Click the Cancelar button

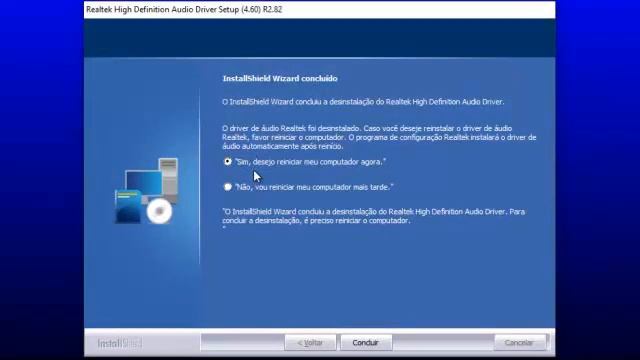pyautogui.click(x=520, y=342)
